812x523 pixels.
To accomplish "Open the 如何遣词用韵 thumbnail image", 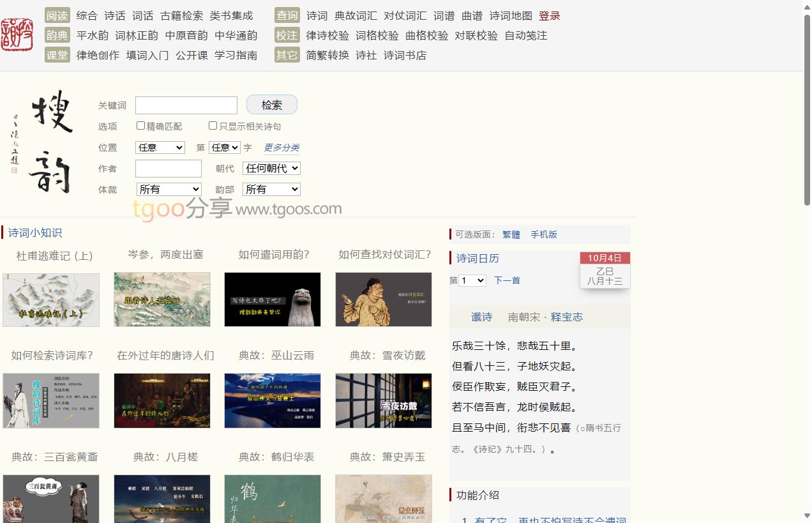I will 273,299.
